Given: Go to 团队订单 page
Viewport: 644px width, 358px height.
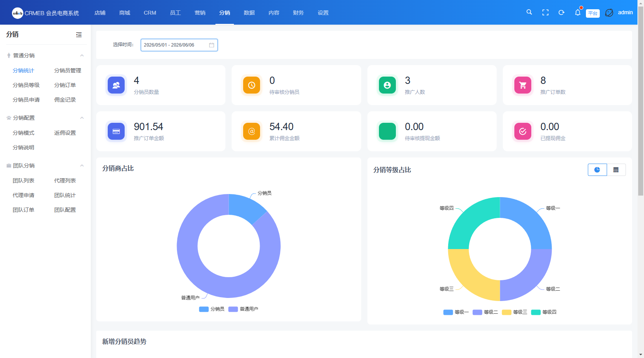Looking at the screenshot, I should 23,210.
